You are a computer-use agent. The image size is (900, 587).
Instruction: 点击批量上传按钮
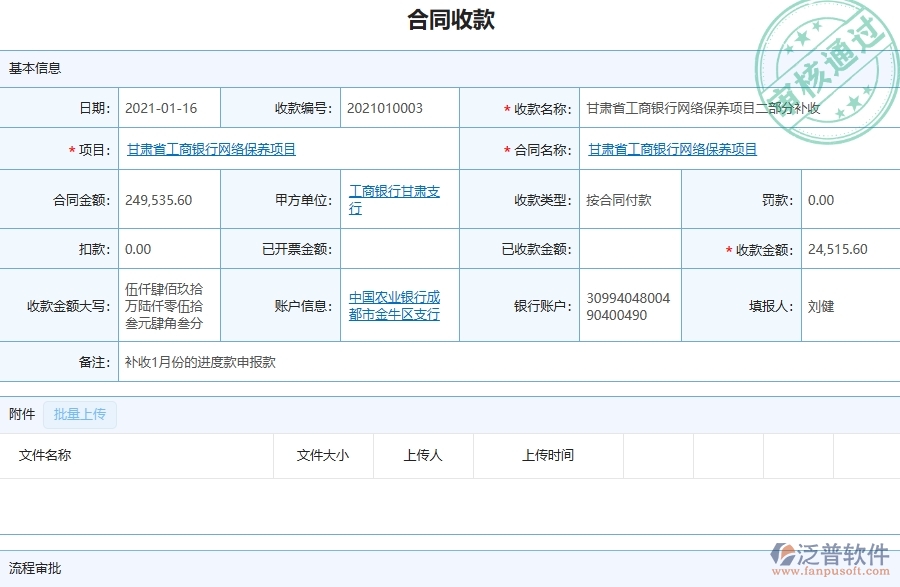click(80, 414)
